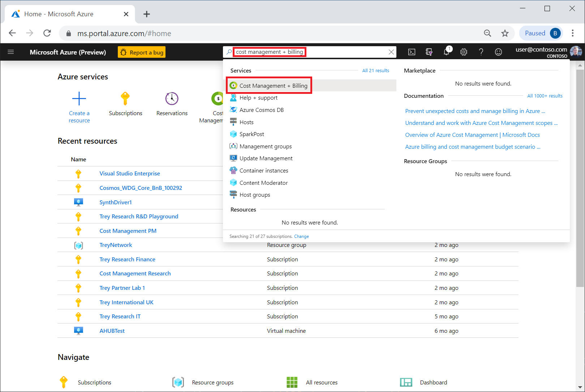The image size is (585, 392).
Task: Navigate to All resources
Action: tap(312, 382)
